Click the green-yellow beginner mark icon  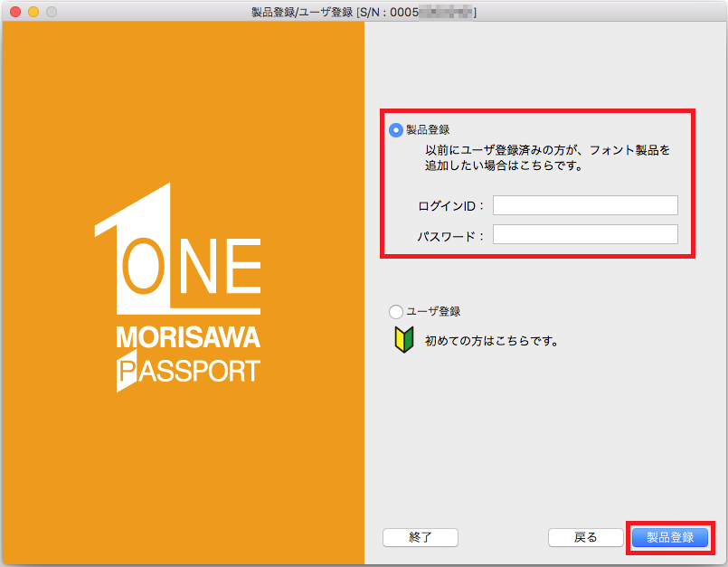coord(403,341)
